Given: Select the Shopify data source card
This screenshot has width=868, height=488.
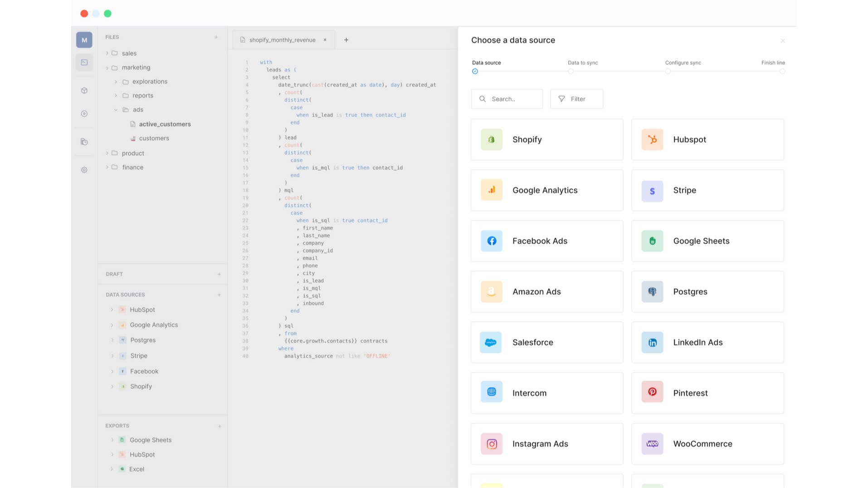Looking at the screenshot, I should click(x=546, y=139).
